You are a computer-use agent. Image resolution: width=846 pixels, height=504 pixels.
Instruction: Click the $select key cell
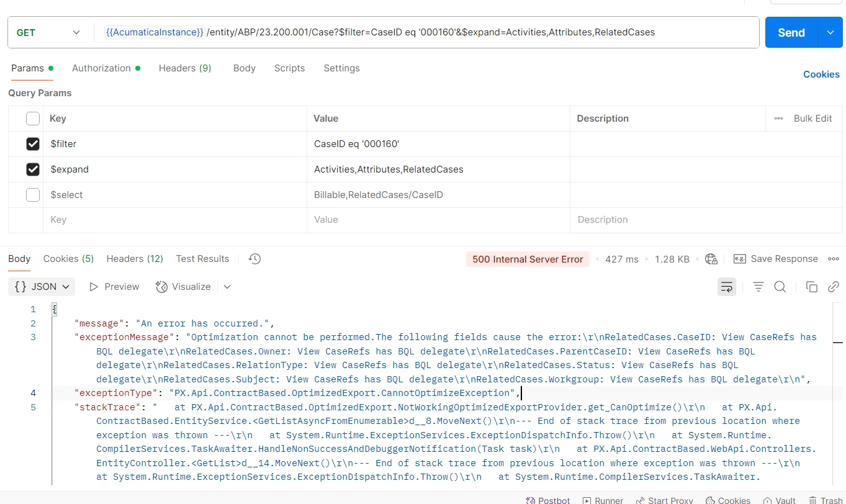[x=175, y=195]
